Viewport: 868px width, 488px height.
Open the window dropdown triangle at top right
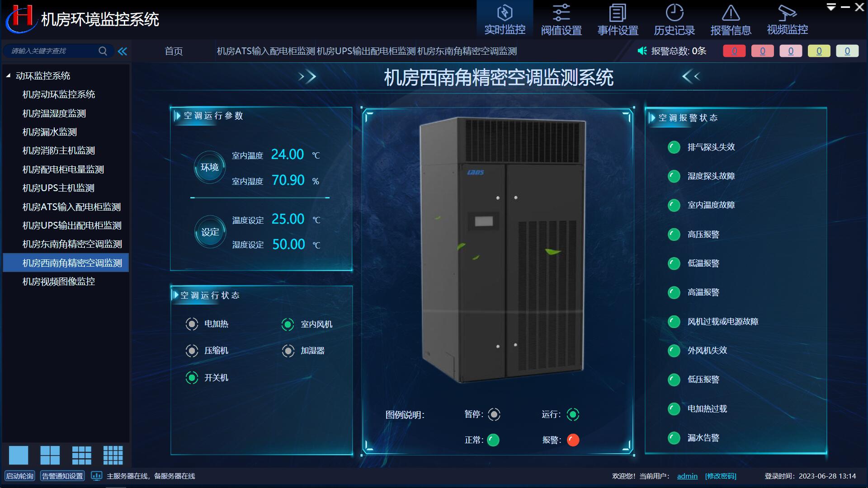pyautogui.click(x=831, y=7)
